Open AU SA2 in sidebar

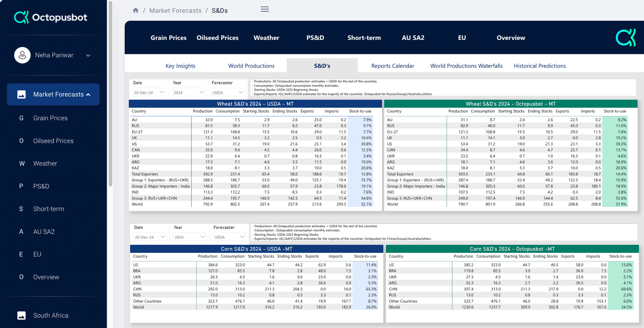point(53,232)
